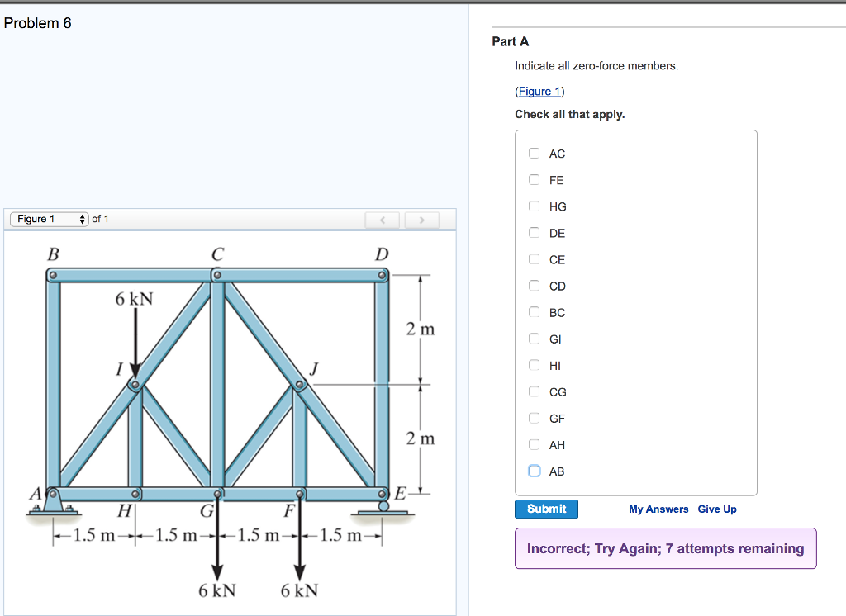Select the HI checkbox
The width and height of the screenshot is (846, 616).
tap(535, 365)
